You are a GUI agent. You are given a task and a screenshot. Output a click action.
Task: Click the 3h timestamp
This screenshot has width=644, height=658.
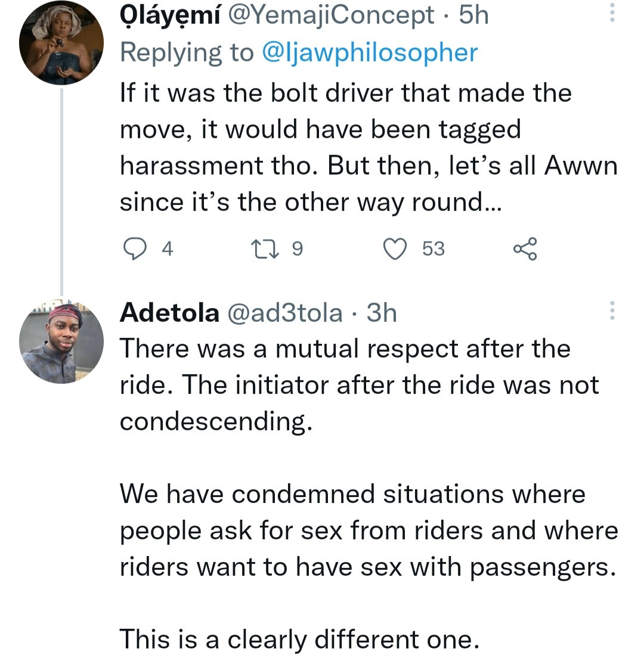(382, 312)
